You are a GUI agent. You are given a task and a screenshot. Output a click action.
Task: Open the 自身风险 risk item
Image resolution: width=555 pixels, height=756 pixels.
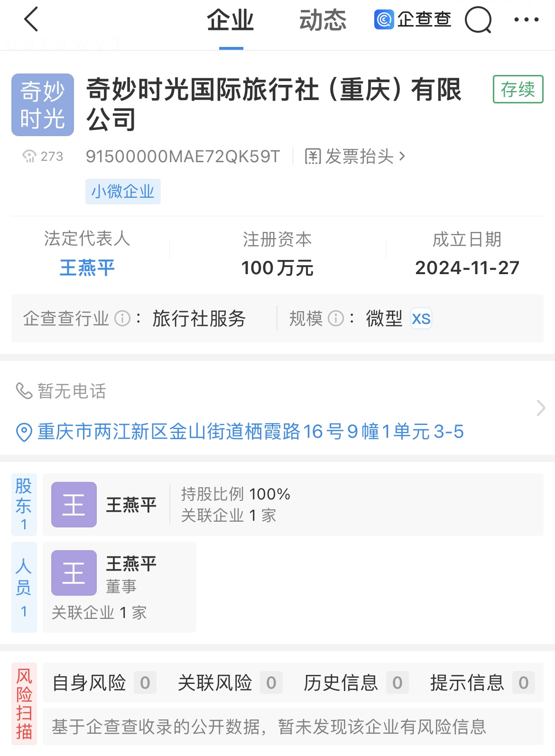(x=104, y=683)
